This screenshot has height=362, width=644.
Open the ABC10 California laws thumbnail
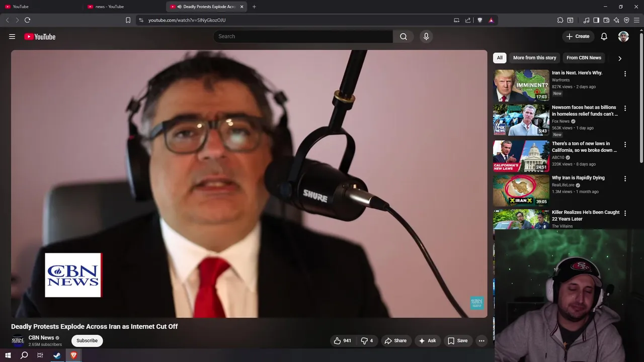(521, 156)
